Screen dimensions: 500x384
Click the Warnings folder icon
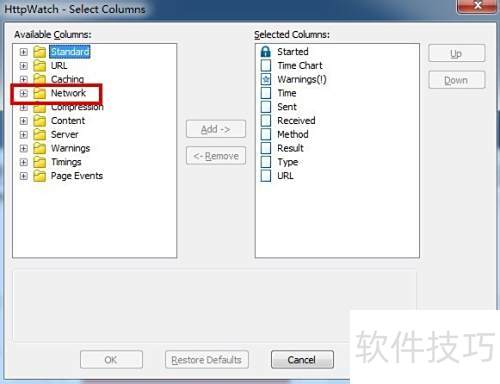point(40,148)
